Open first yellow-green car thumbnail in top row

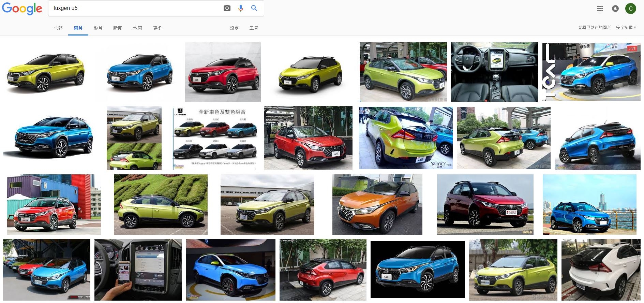coord(46,72)
